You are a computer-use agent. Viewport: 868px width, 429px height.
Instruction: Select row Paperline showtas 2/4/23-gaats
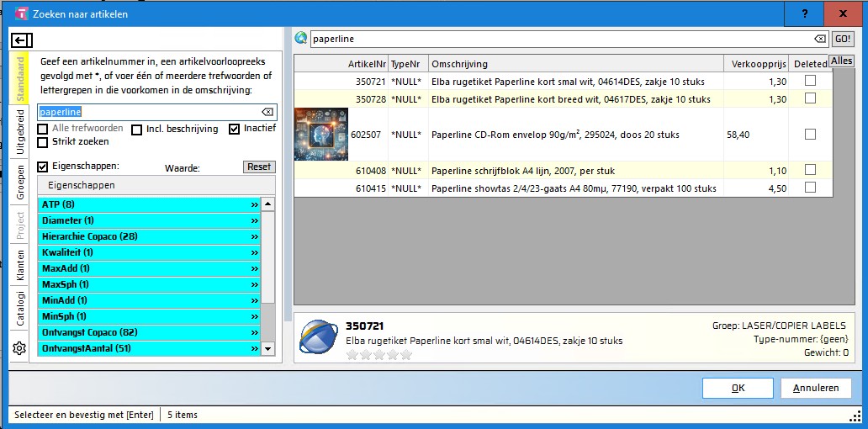click(x=564, y=188)
